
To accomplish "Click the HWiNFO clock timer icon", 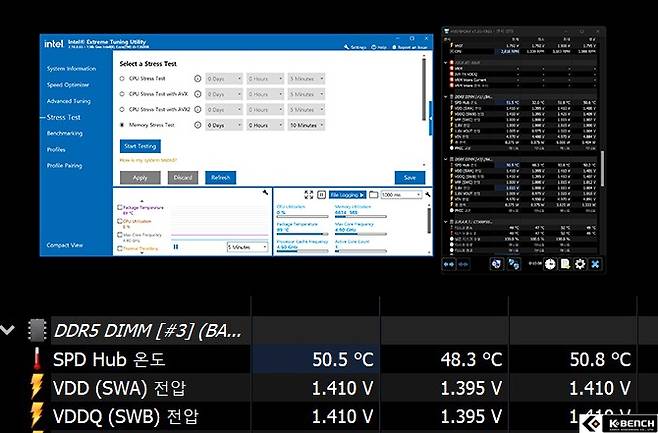I will pyautogui.click(x=549, y=263).
